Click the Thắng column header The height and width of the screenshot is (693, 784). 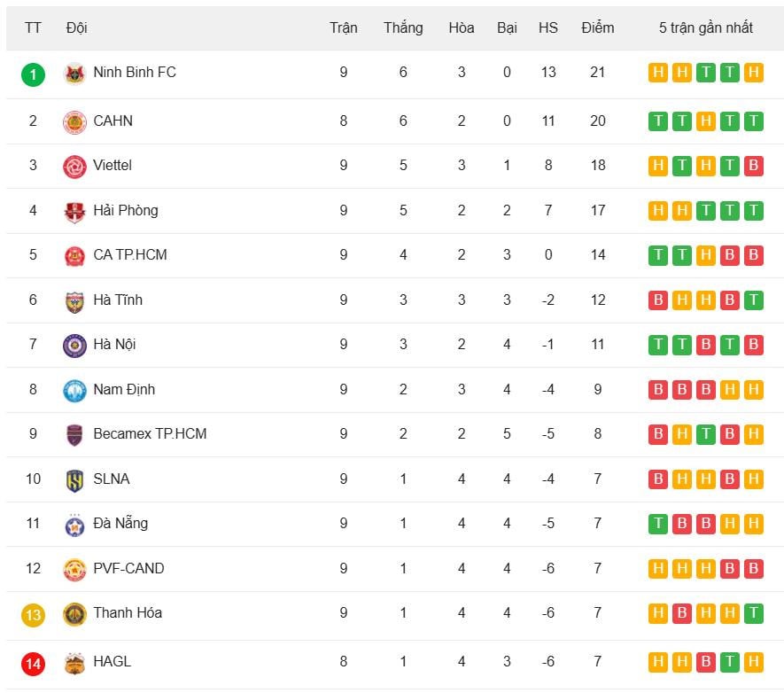coord(403,27)
